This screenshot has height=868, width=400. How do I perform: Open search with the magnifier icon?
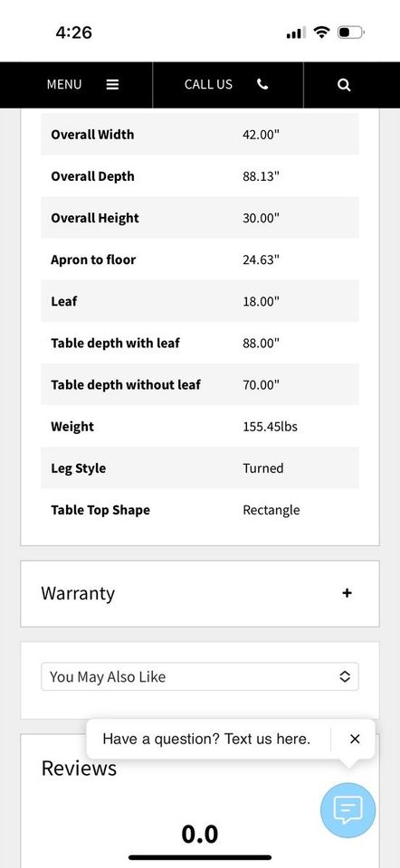344,85
